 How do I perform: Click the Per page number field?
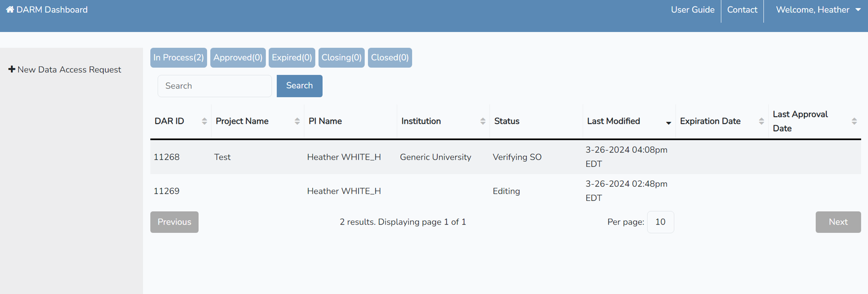click(x=660, y=222)
